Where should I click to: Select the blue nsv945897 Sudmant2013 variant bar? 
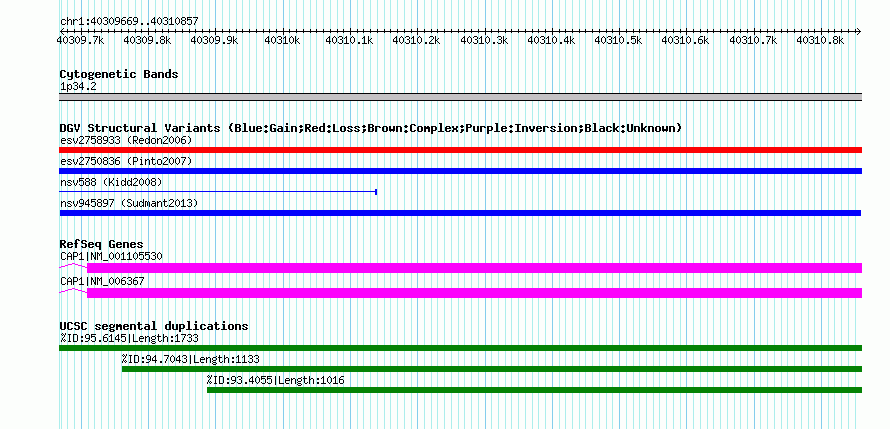pos(460,213)
